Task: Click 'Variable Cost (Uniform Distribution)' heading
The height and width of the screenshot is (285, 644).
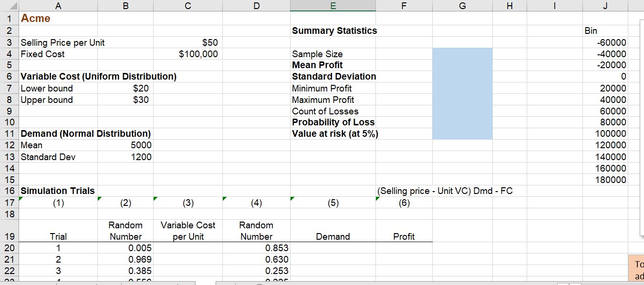Action: click(x=98, y=76)
